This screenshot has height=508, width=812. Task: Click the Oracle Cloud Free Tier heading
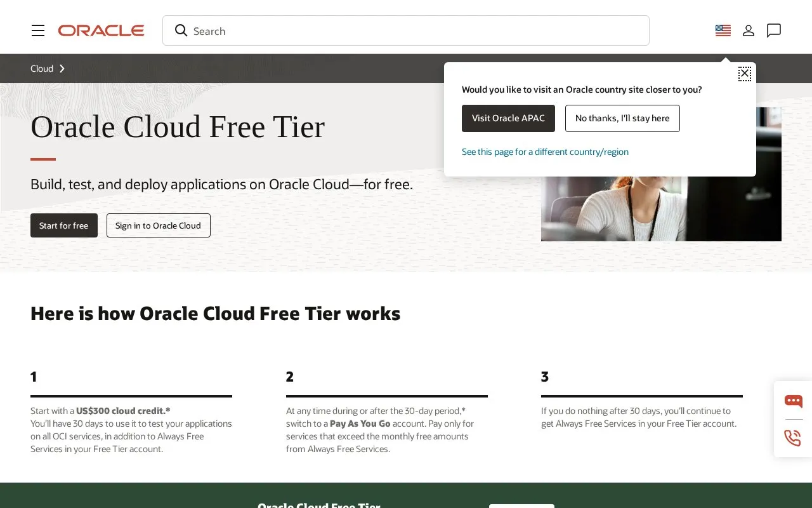pyautogui.click(x=178, y=126)
